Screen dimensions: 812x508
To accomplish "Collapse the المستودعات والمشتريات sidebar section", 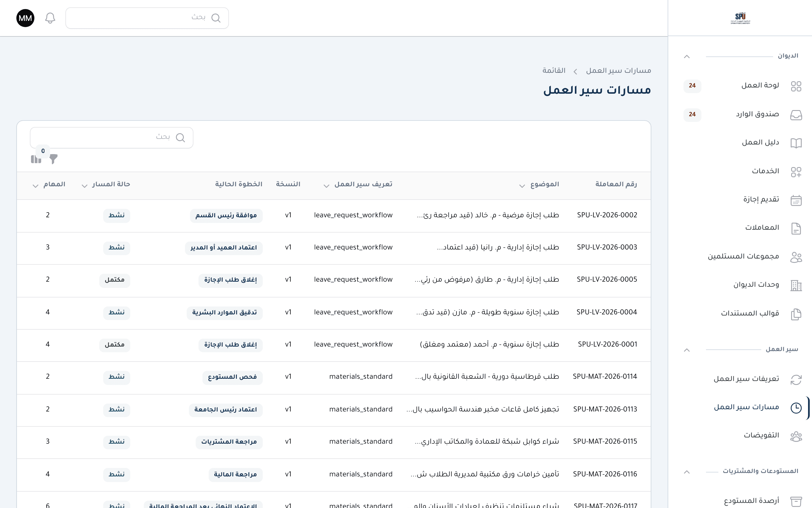I will pyautogui.click(x=687, y=472).
